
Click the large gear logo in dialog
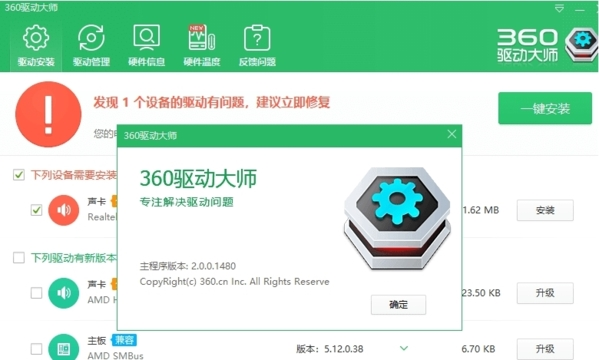click(x=397, y=218)
